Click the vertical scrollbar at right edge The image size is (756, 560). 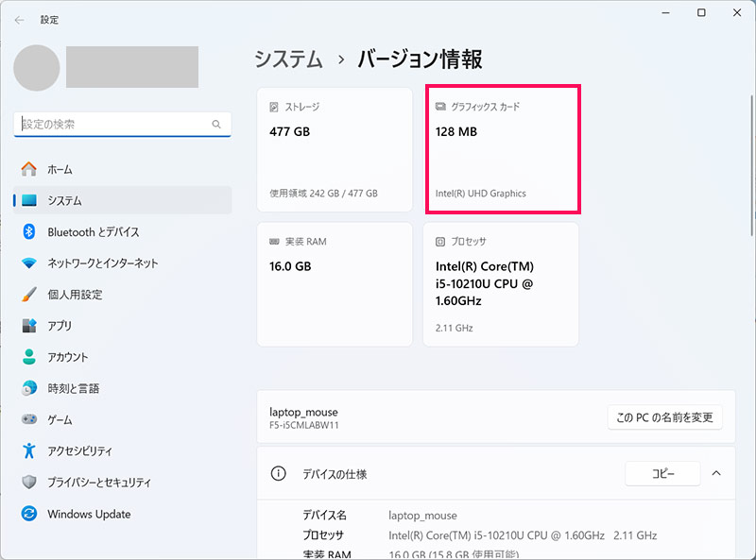coord(752,166)
